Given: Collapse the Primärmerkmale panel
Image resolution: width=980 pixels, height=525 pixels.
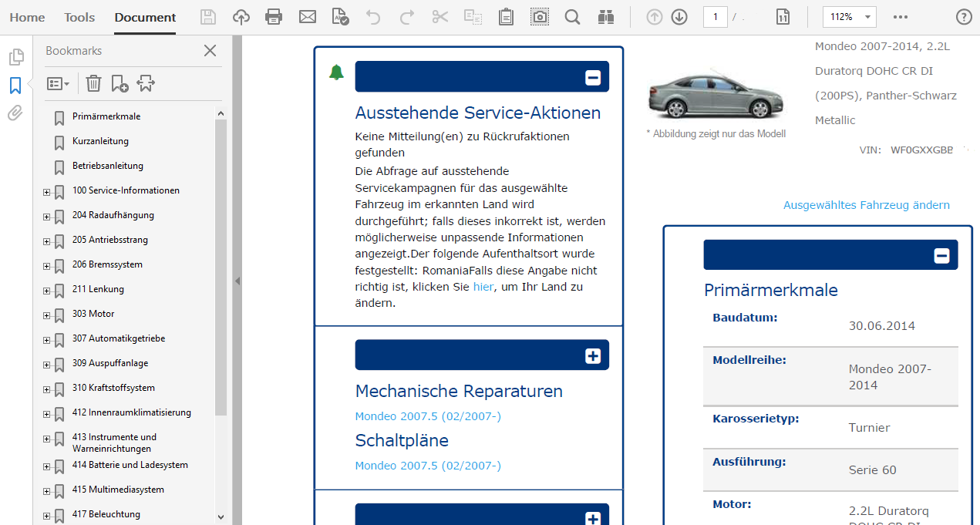Looking at the screenshot, I should tap(941, 256).
